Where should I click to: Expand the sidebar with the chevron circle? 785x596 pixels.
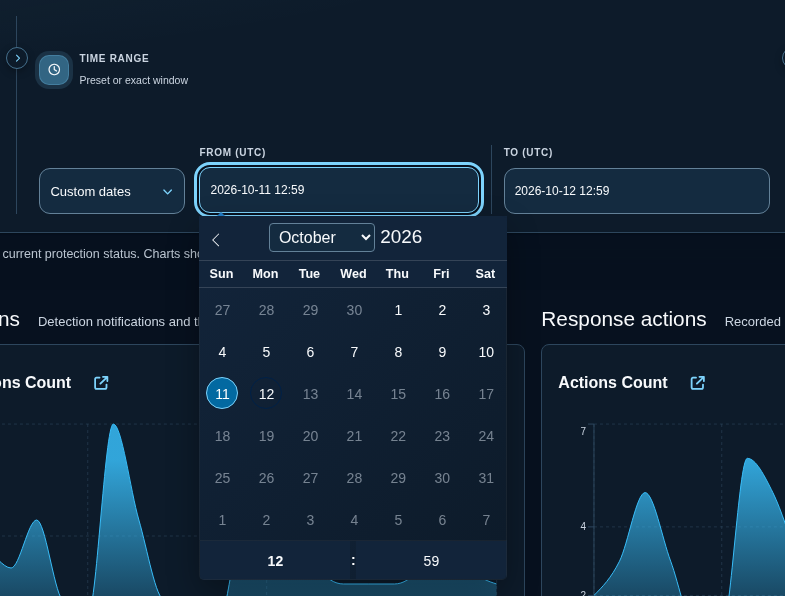[x=17, y=58]
